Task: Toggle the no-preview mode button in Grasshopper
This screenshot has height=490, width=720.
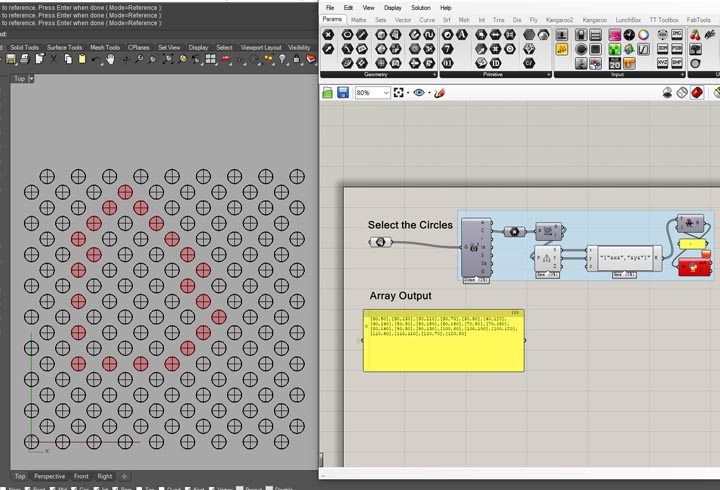Action: coord(668,93)
